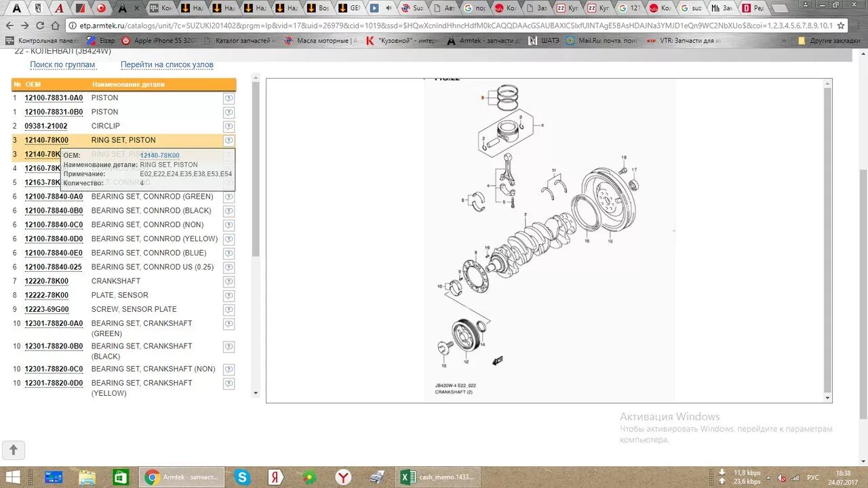Click the clock in system tray
Image resolution: width=868 pixels, height=488 pixels.
[x=843, y=477]
